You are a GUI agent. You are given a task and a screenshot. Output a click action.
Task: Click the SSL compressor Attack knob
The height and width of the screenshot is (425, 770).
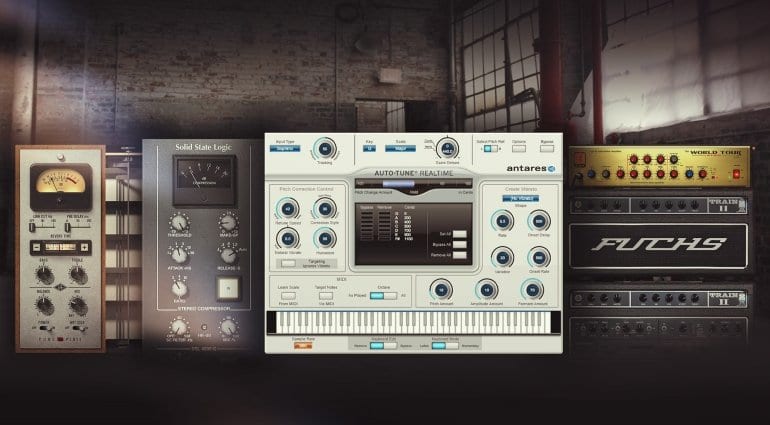click(179, 255)
